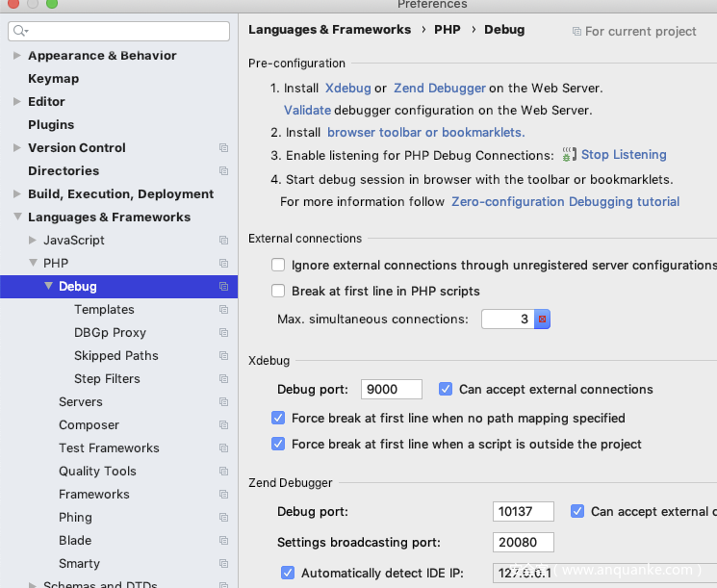Click the Xdebug Debug port field
This screenshot has width=717, height=588.
[x=391, y=389]
